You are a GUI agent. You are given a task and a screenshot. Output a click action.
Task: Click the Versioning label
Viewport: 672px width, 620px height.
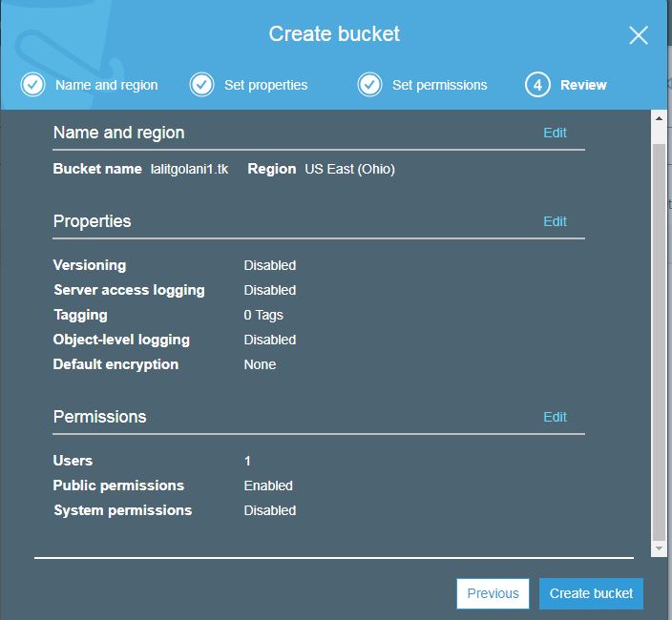(x=90, y=265)
